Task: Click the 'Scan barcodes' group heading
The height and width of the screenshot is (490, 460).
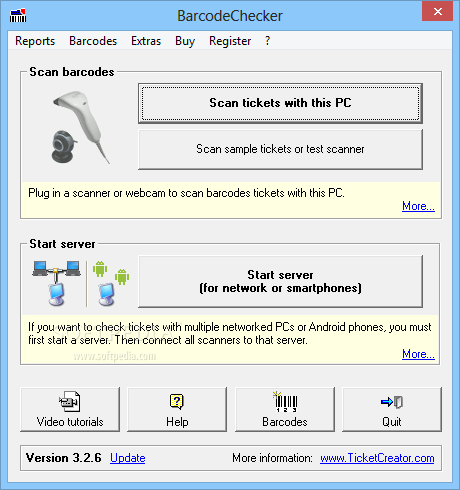Action: (72, 72)
